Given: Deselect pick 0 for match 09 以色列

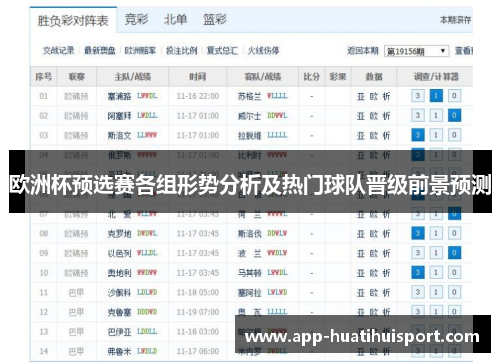Looking at the screenshot, I should [454, 253].
